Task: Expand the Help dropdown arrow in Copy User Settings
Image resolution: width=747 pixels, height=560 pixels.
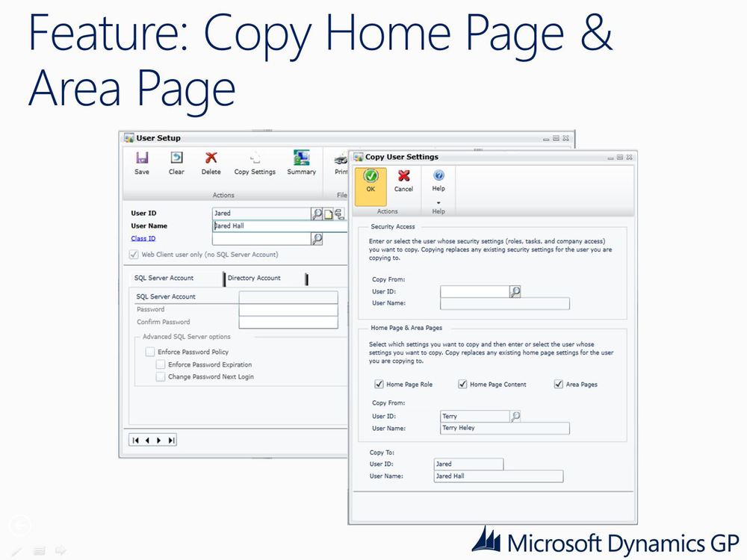Action: tap(438, 203)
